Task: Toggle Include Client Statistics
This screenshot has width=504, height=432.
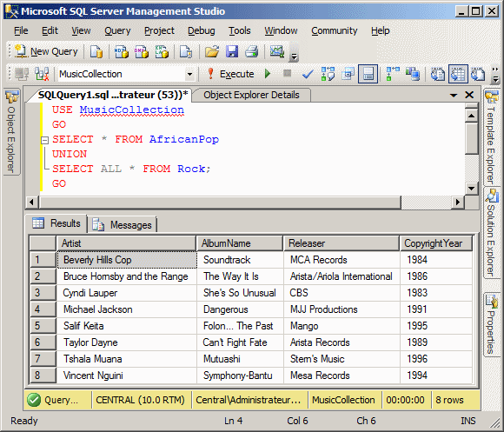Action: click(x=413, y=74)
